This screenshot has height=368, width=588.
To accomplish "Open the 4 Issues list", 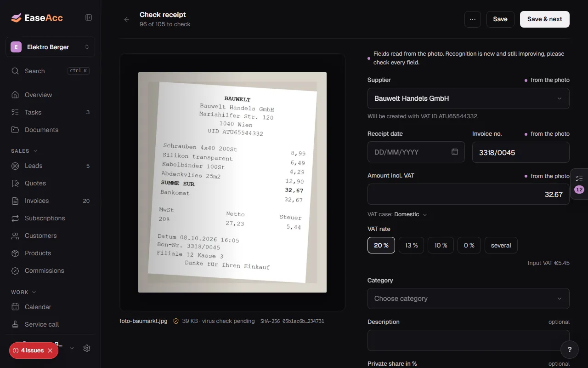I will pyautogui.click(x=28, y=351).
